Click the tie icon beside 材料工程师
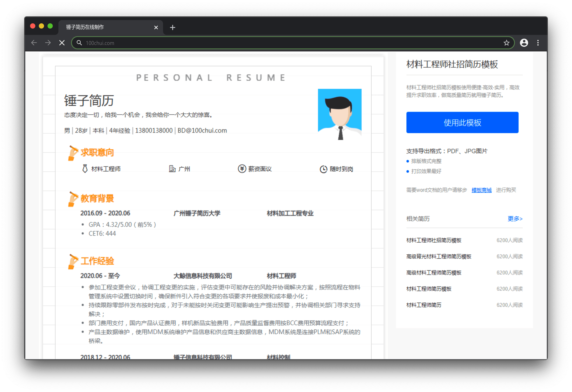 point(85,169)
